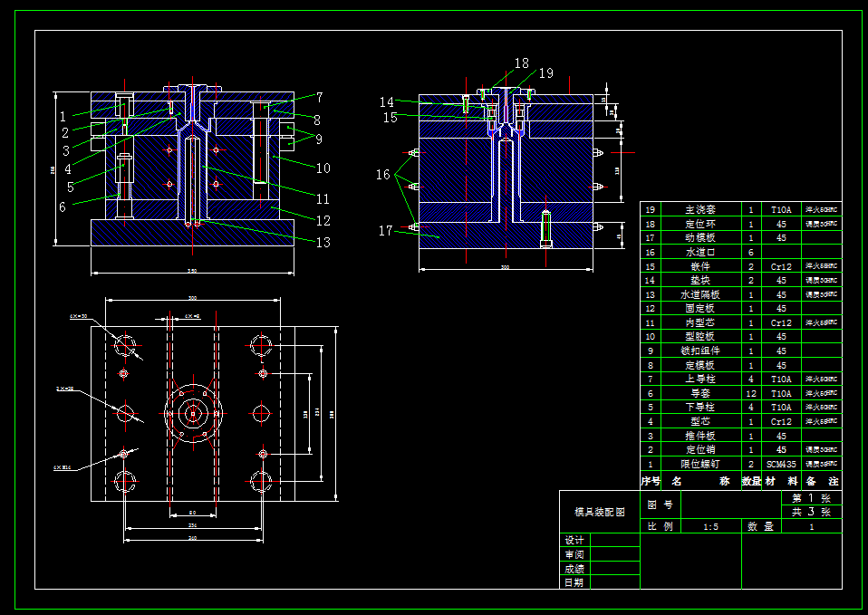Select the 图号 label cell

coord(660,504)
